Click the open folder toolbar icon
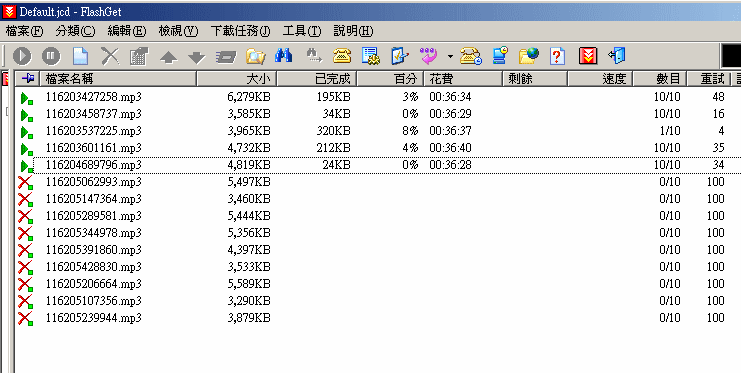Viewport: 741px width, 373px height. [256, 57]
